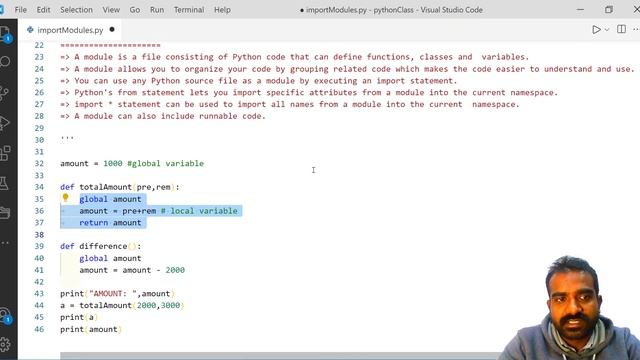Show additional views ellipsis in activity bar
This screenshot has height=360, width=640.
[5, 243]
